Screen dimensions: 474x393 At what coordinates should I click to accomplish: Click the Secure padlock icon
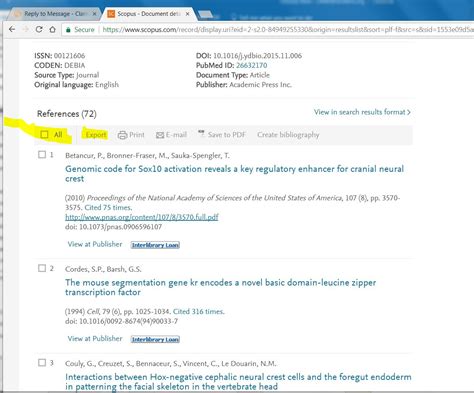[68, 30]
